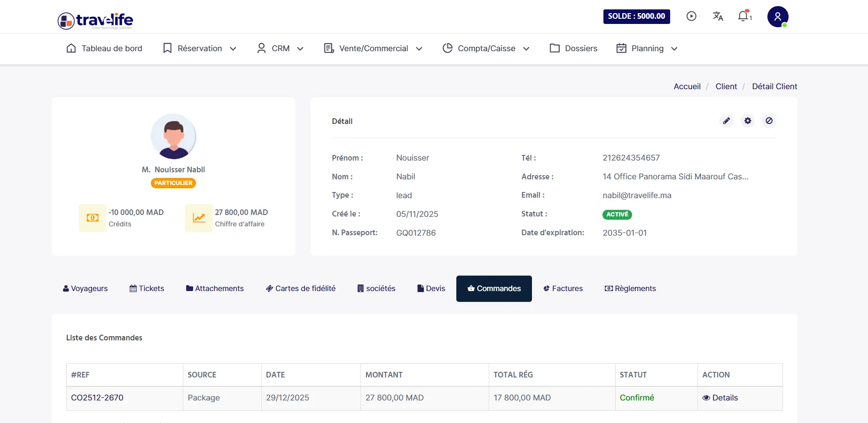
Task: Select the Cartes de fidélité tab
Action: pyautogui.click(x=301, y=288)
